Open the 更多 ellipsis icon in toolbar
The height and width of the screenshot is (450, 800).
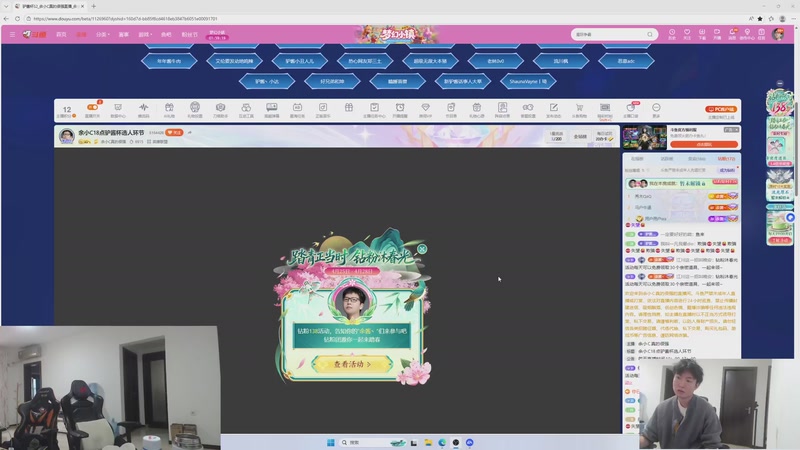tap(656, 109)
